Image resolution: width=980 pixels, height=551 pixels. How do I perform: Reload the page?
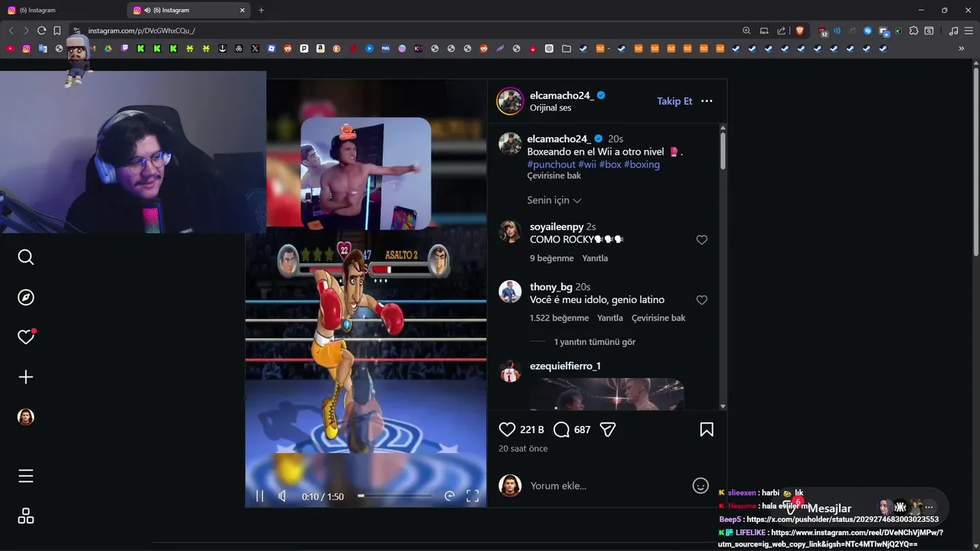click(41, 31)
